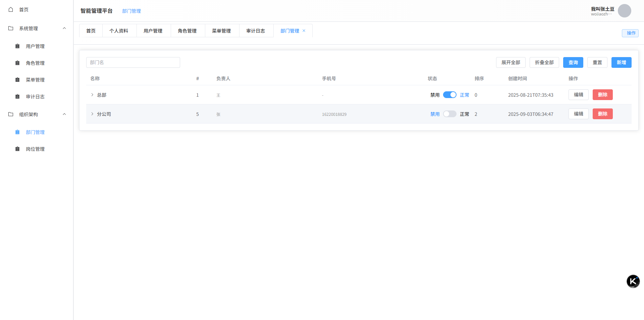Collapse the 组织架构 sidebar group

(64, 114)
